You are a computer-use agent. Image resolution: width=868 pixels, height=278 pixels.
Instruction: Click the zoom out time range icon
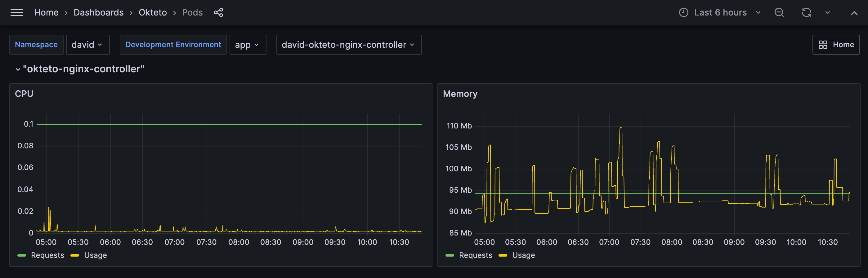[x=779, y=12]
